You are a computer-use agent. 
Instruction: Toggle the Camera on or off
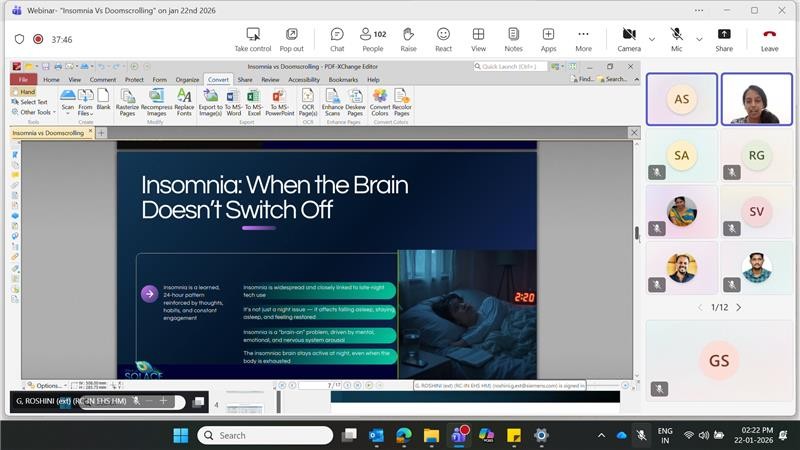(x=629, y=38)
